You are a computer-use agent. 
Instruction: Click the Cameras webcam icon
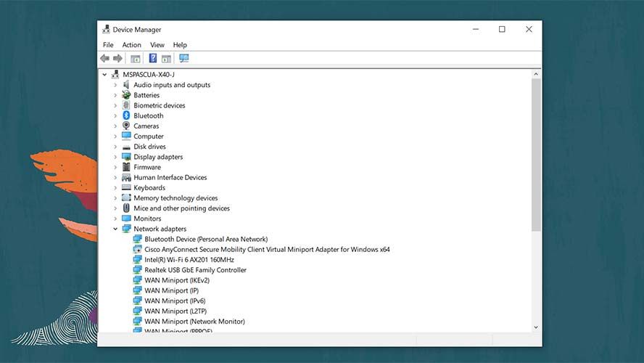[126, 126]
